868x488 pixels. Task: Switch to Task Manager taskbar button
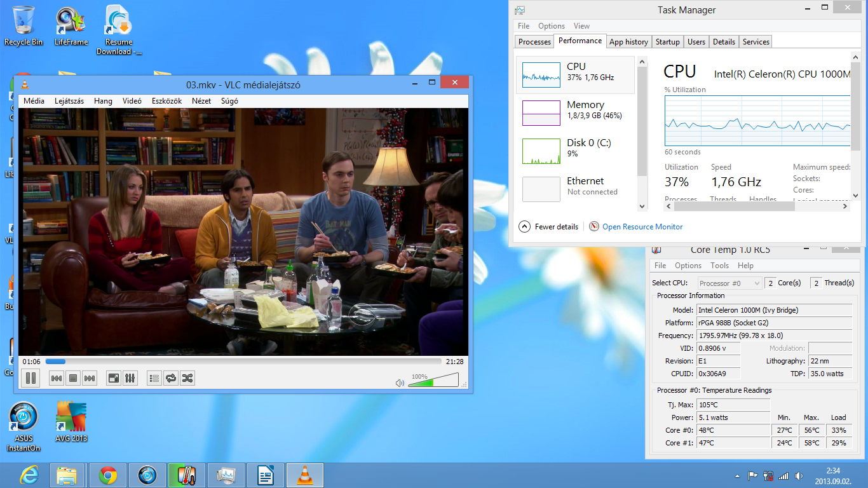pos(226,475)
